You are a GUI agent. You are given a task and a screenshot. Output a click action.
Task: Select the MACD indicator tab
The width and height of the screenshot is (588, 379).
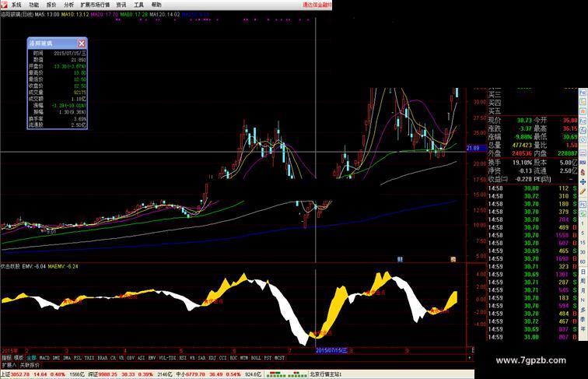(x=44, y=358)
